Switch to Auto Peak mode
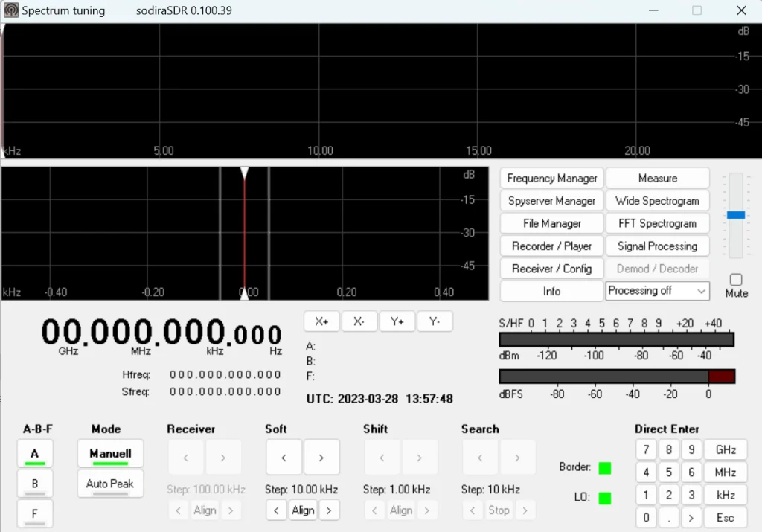 click(110, 484)
